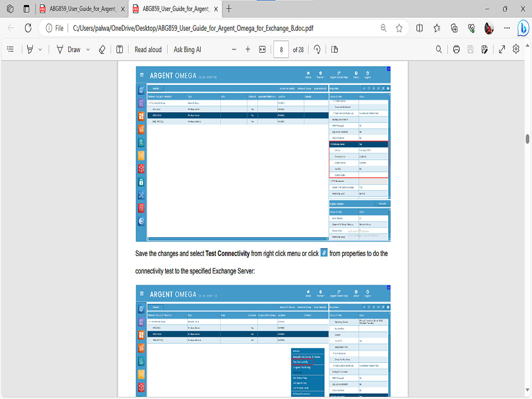Click the Ask Bing AI button
This screenshot has height=399, width=532.
(186, 49)
